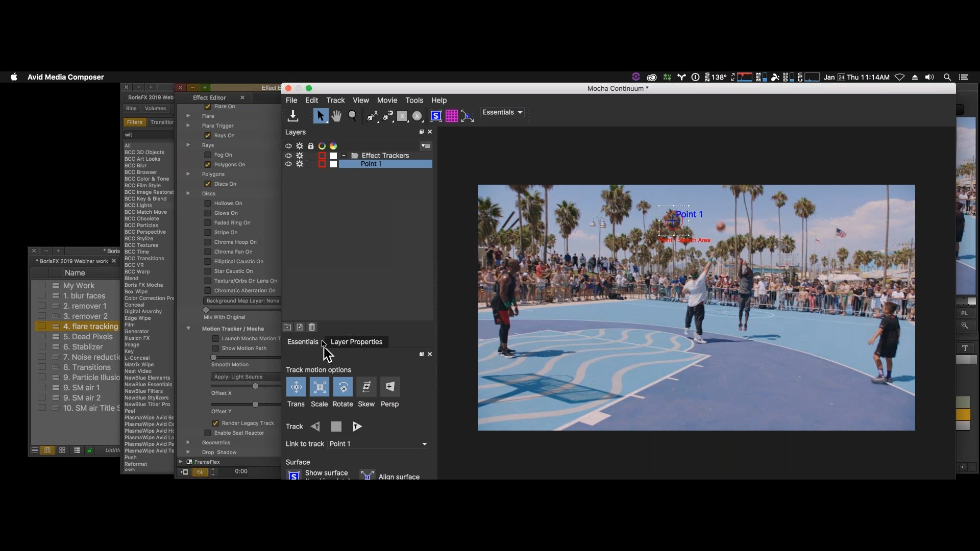The height and width of the screenshot is (551, 980).
Task: Select the arrow selection tool
Action: pos(320,116)
